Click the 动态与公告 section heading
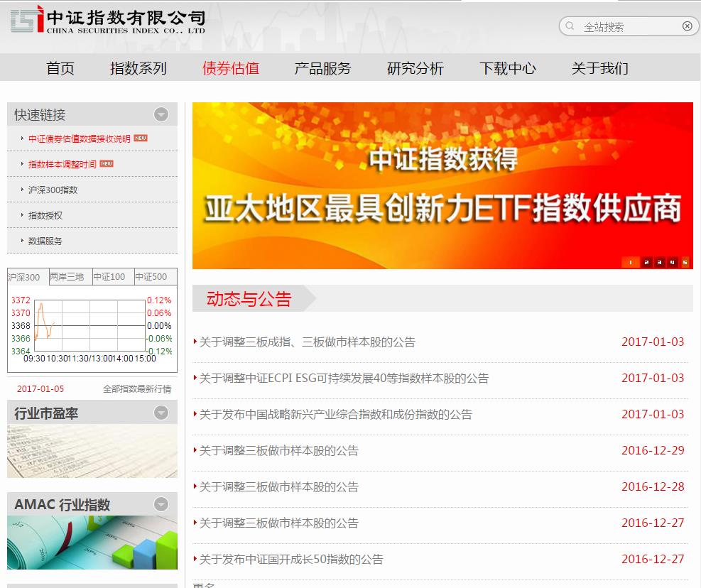This screenshot has height=588, width=701. (x=249, y=299)
